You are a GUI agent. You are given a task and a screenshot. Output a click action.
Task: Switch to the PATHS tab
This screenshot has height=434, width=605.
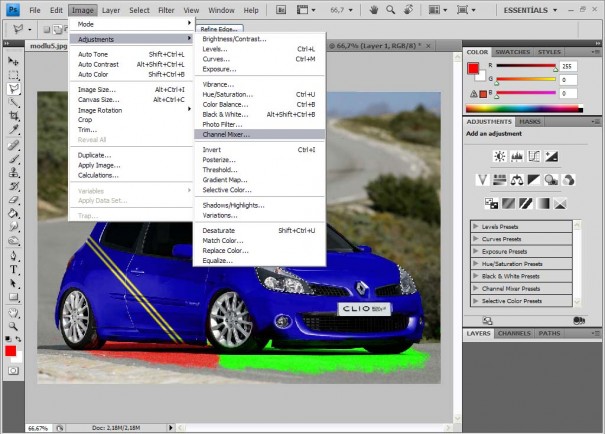coord(549,333)
